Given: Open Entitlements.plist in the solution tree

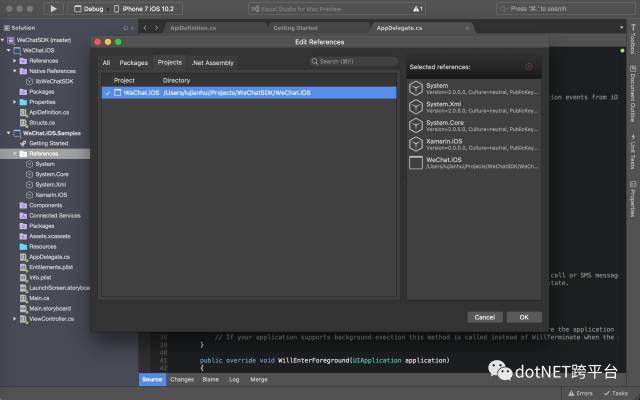Looking at the screenshot, I should tap(51, 267).
